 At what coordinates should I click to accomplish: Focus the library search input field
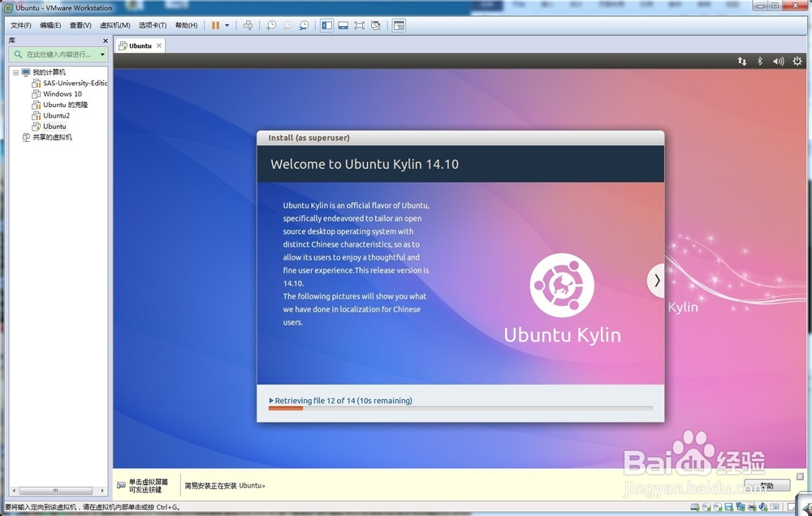pos(57,54)
